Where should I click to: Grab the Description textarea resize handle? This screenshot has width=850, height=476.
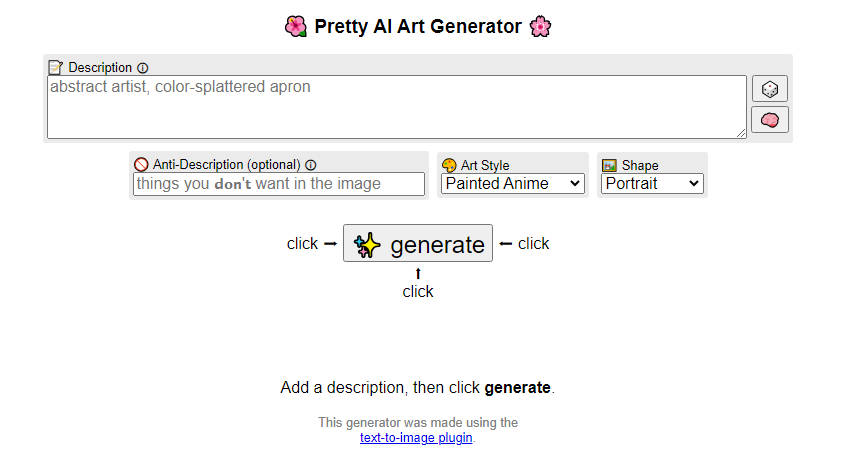[741, 133]
